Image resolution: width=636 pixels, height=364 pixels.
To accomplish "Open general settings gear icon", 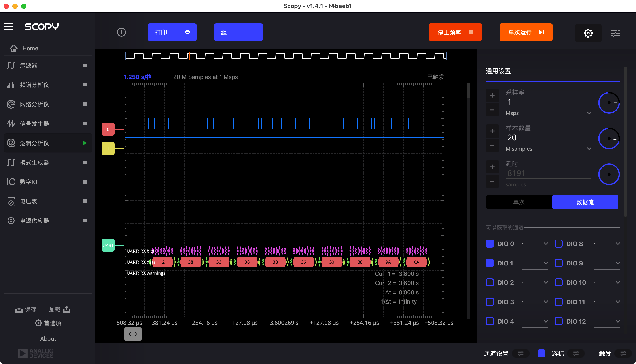I will coord(588,33).
